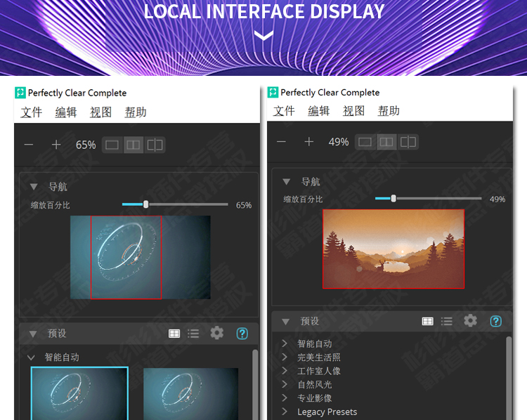Open presets help icon in left window
This screenshot has height=420, width=527.
tap(242, 334)
